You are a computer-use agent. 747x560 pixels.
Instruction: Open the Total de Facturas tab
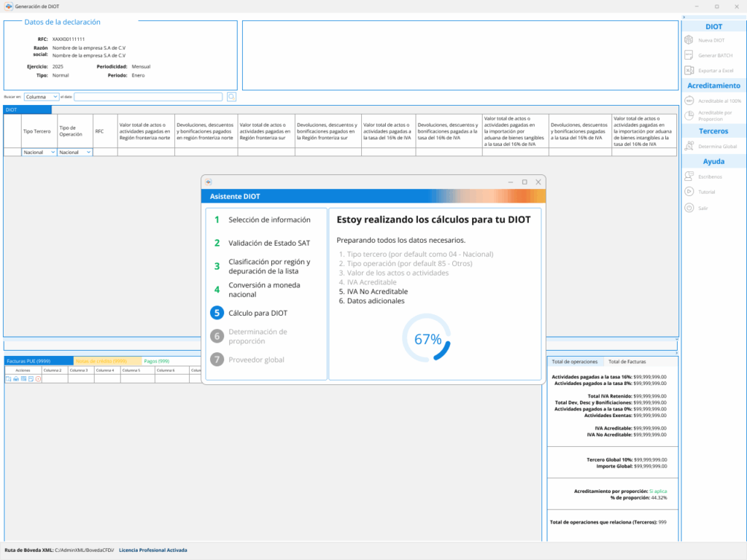click(x=627, y=362)
